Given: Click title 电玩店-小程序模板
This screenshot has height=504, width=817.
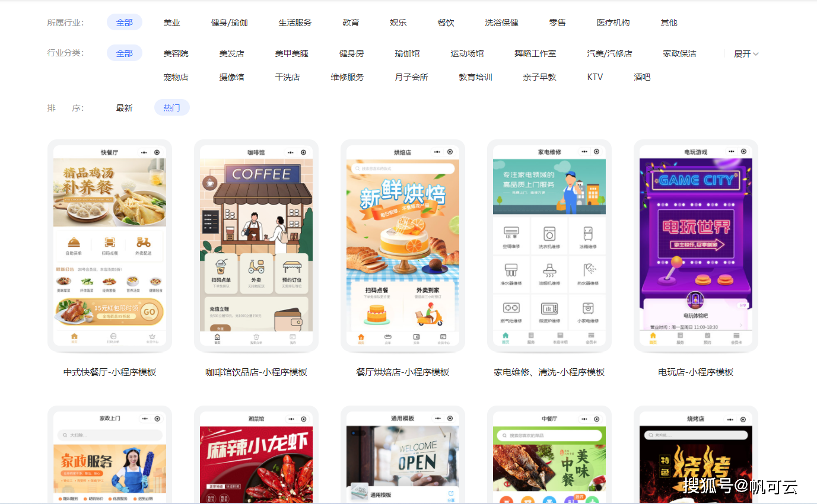Looking at the screenshot, I should pos(696,372).
